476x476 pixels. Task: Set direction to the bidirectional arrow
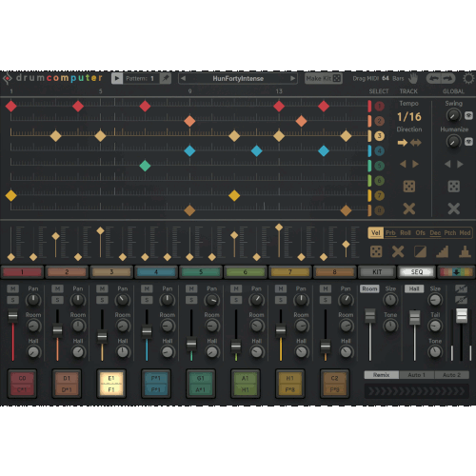pos(416,143)
